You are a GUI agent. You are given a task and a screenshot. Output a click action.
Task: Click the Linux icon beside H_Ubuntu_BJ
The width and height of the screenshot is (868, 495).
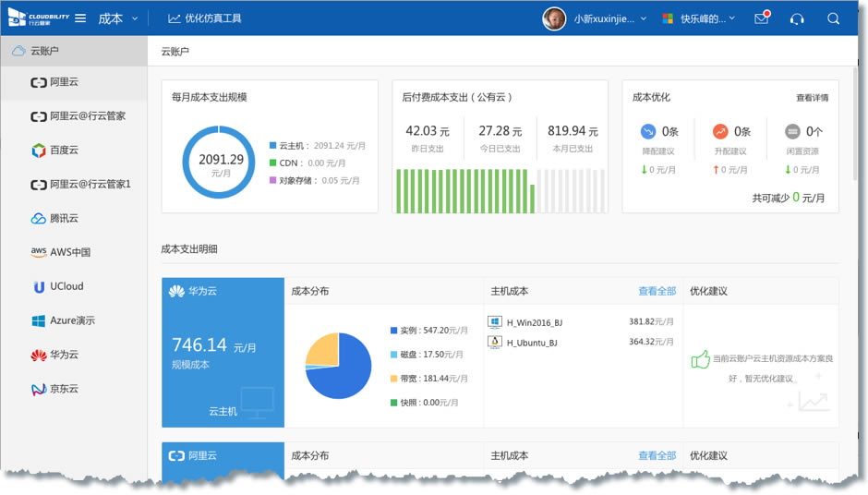(x=495, y=342)
